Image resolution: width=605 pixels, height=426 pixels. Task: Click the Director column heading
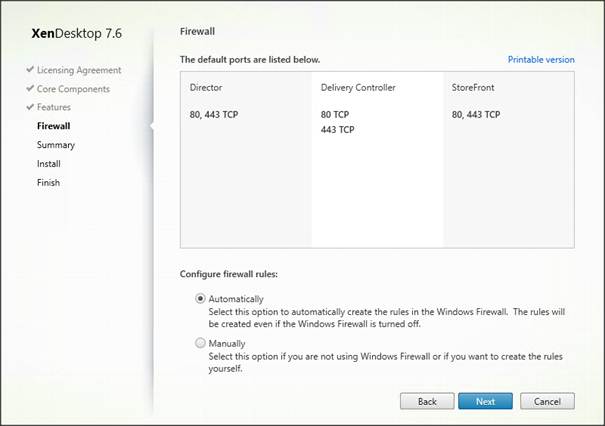pos(206,88)
